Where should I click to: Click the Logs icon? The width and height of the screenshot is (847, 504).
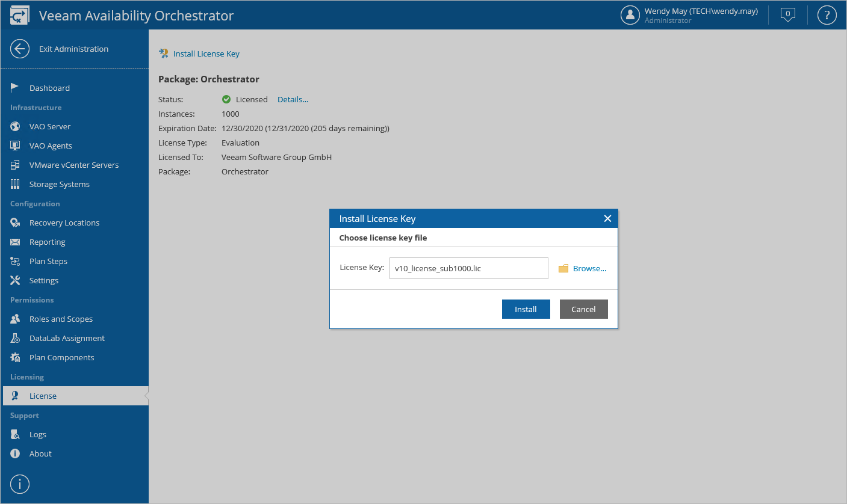pos(15,434)
